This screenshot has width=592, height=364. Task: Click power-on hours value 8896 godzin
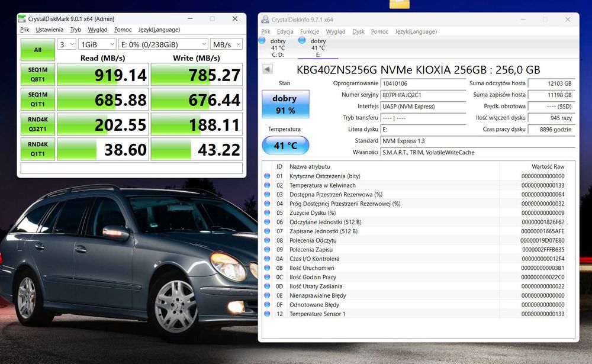551,129
